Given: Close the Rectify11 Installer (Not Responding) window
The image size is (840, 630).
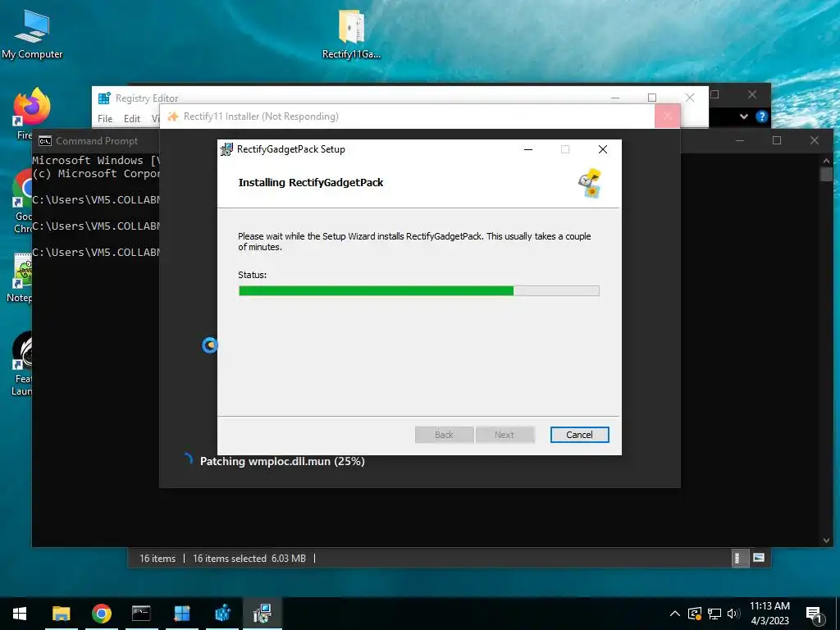Looking at the screenshot, I should tap(668, 116).
